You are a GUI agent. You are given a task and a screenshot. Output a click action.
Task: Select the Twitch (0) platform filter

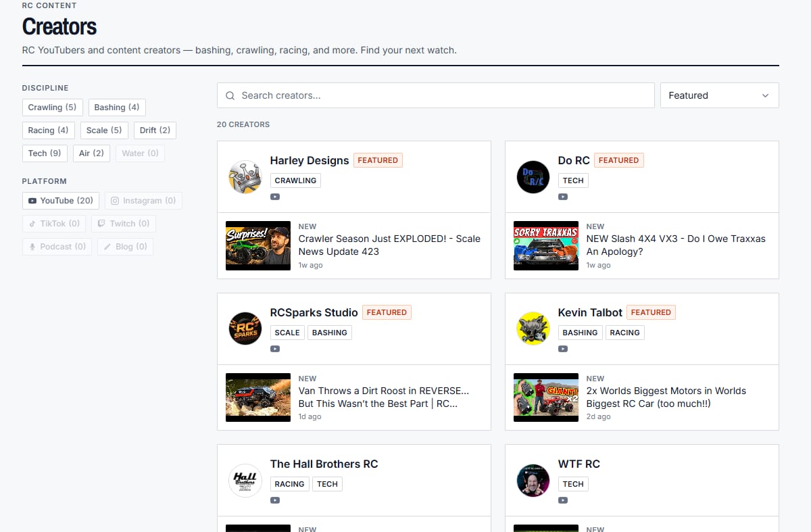pyautogui.click(x=124, y=223)
